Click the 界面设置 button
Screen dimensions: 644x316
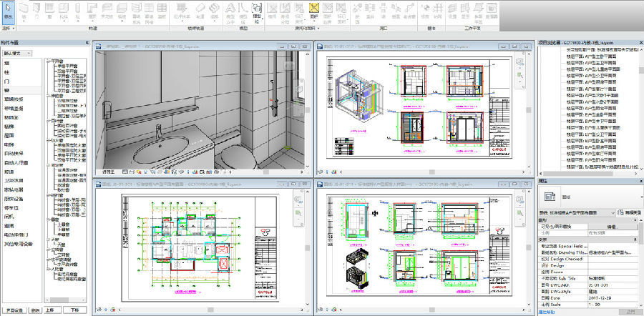click(14, 310)
